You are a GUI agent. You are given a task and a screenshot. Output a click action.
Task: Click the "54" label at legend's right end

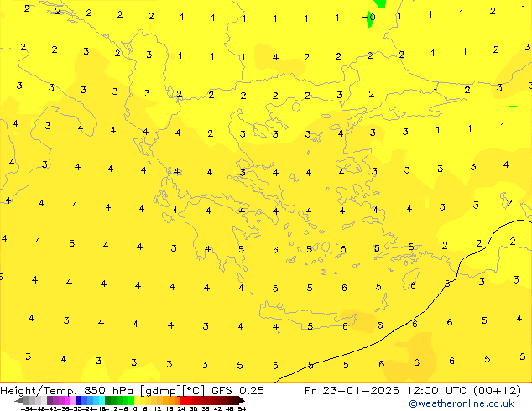[242, 408]
